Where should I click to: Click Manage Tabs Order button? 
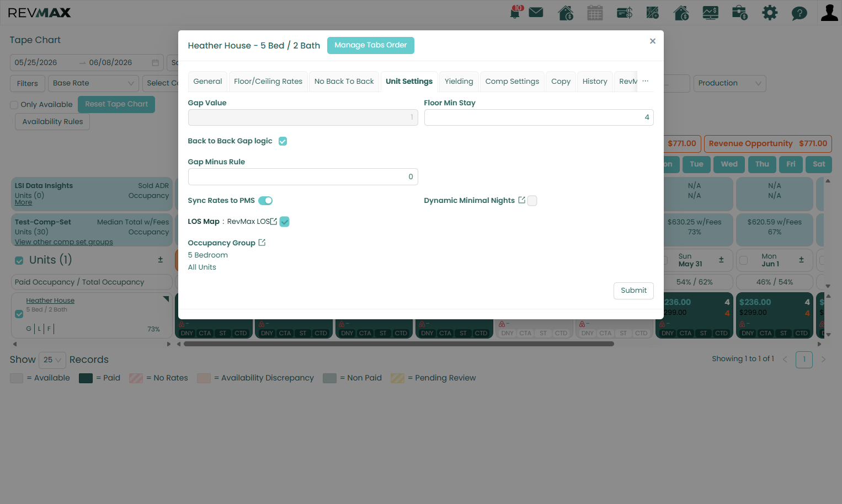(371, 45)
